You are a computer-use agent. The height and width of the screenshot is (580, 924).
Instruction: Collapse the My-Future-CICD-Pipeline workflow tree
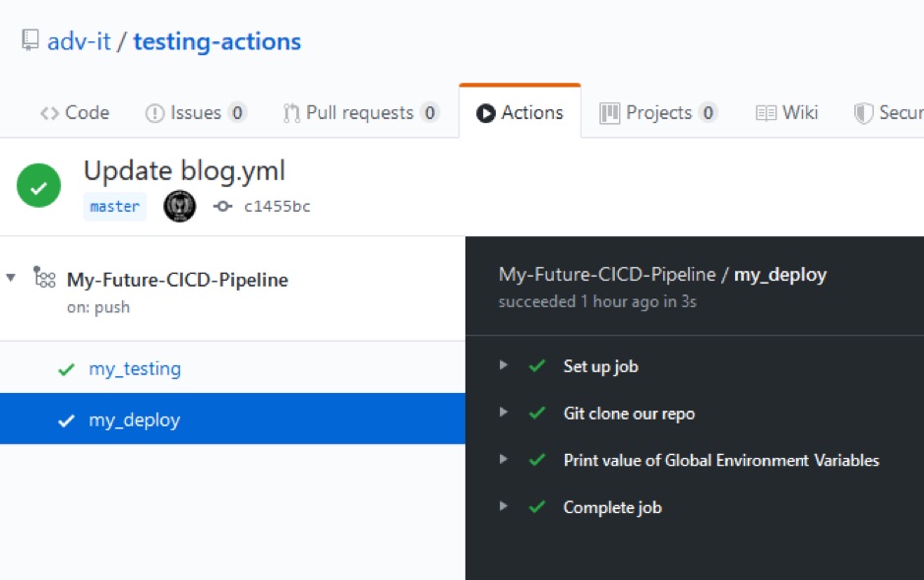pos(12,279)
